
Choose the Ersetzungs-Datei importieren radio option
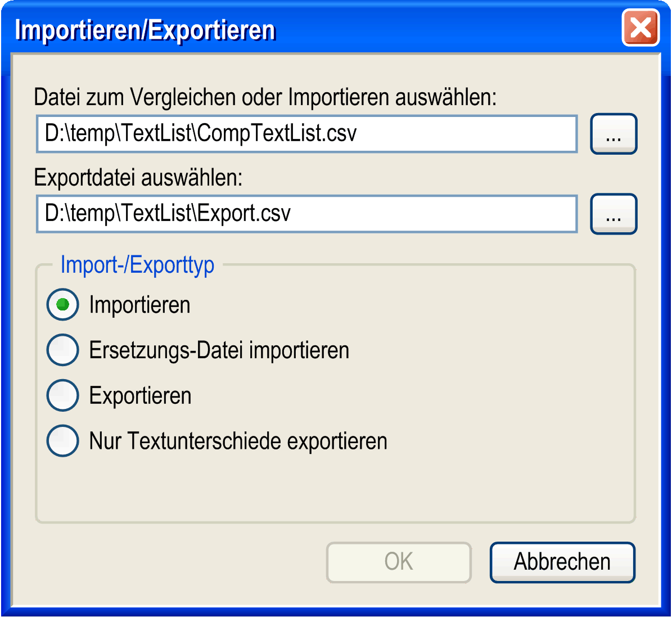coord(62,350)
